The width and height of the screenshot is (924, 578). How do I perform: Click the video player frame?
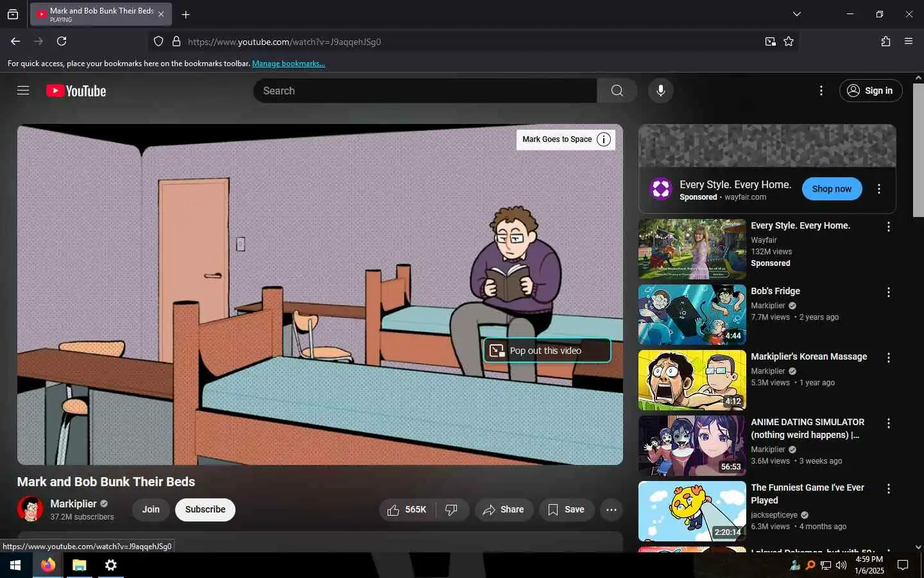320,294
